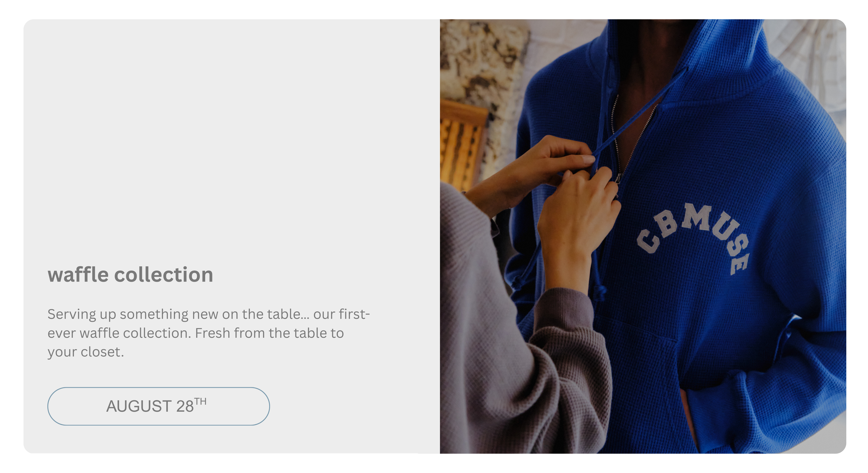
Task: Click the superscript TH in date button
Action: coord(200,401)
